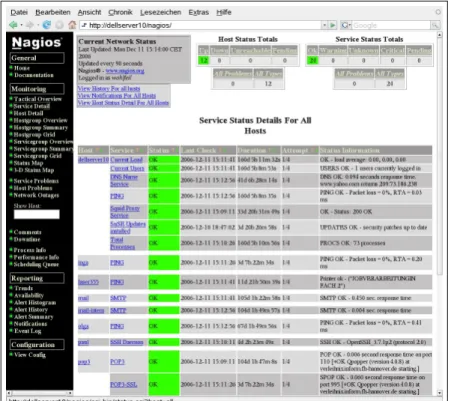Open Hostgroup Overview
The image size is (451, 401).
pos(40,120)
